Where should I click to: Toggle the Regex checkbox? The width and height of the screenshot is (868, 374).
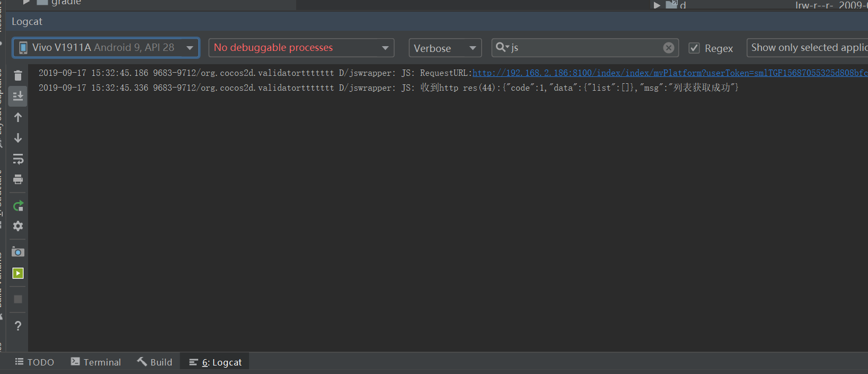tap(694, 48)
